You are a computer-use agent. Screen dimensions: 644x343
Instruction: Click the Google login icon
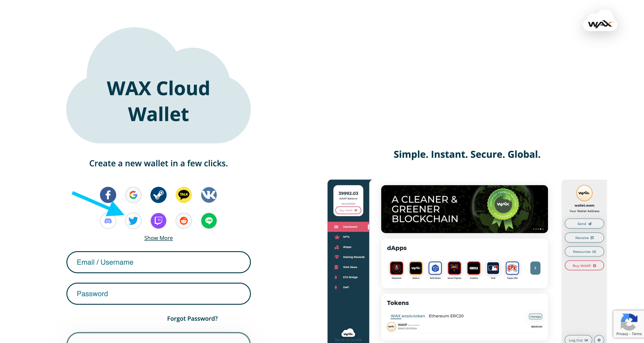133,195
